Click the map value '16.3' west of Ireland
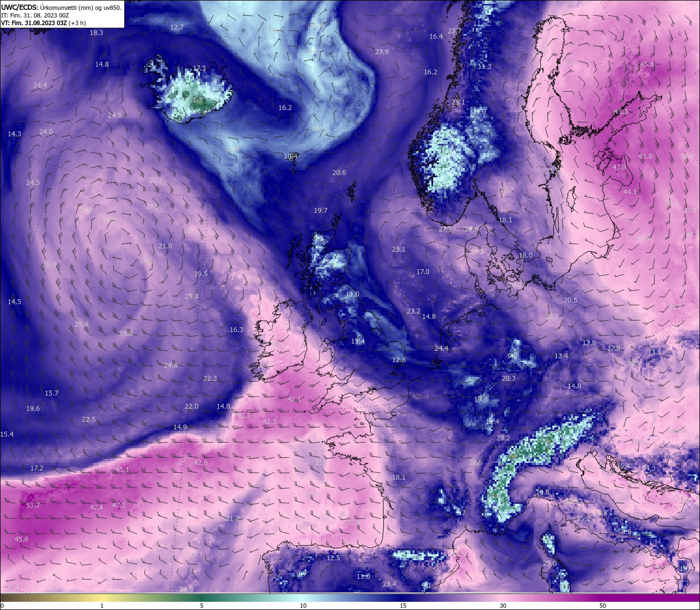Image resolution: width=700 pixels, height=610 pixels. point(236,330)
